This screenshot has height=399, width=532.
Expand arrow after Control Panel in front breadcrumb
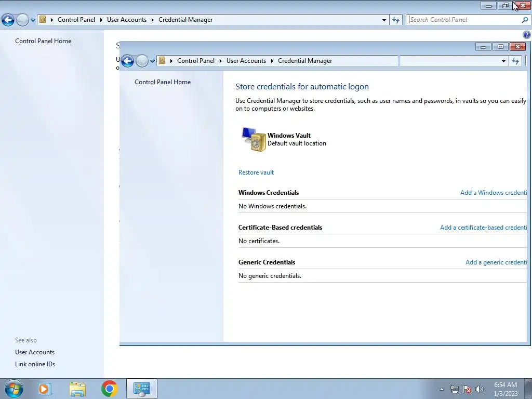tap(220, 61)
